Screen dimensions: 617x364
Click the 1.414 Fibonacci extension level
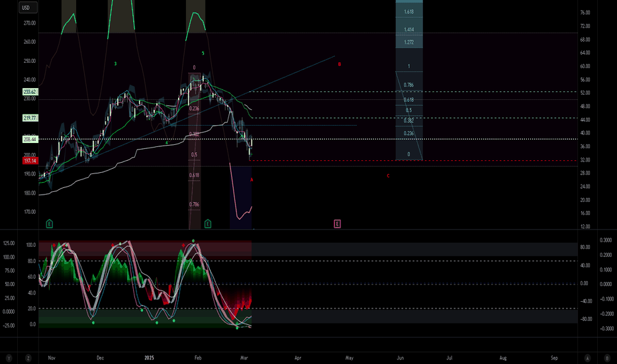tap(409, 30)
